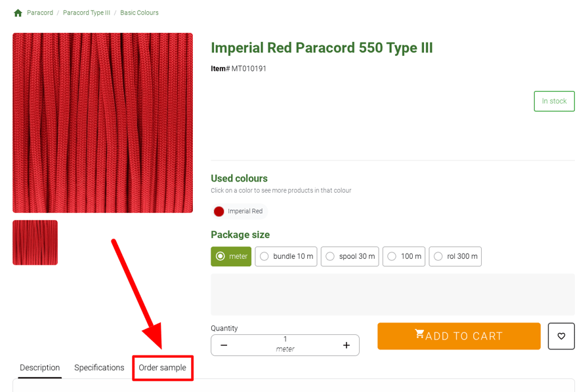The image size is (588, 392).
Task: Click the Add to Cart button
Action: pos(459,336)
